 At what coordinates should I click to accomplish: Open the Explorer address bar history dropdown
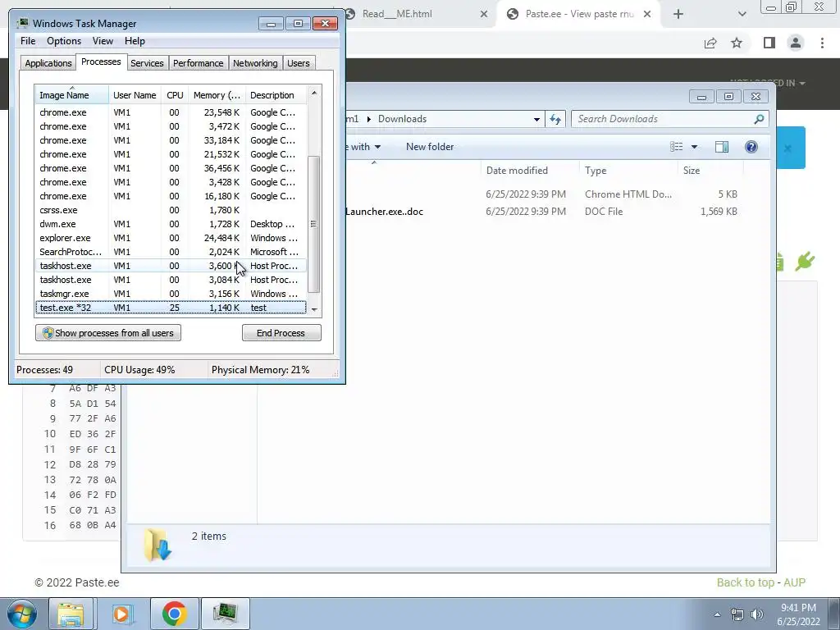[x=536, y=119]
